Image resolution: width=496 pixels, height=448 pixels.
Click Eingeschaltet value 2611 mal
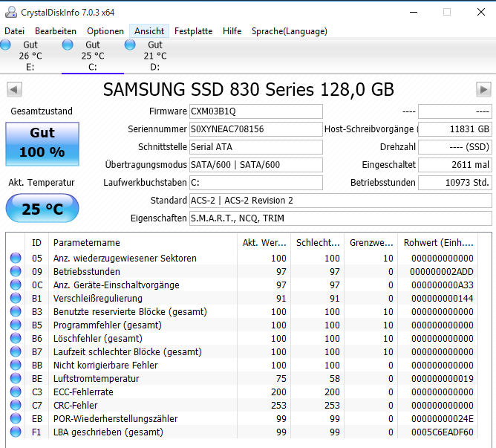455,165
